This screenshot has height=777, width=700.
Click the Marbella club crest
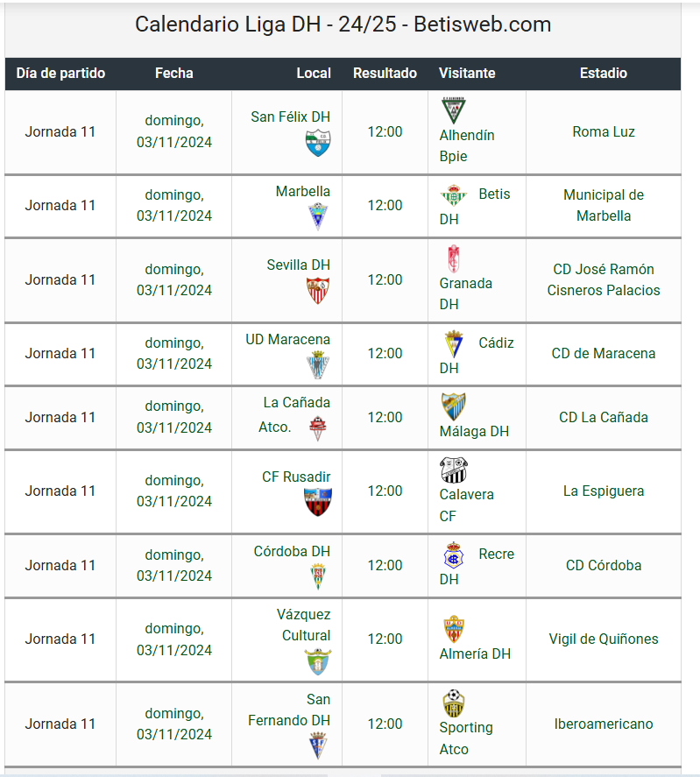pos(318,216)
